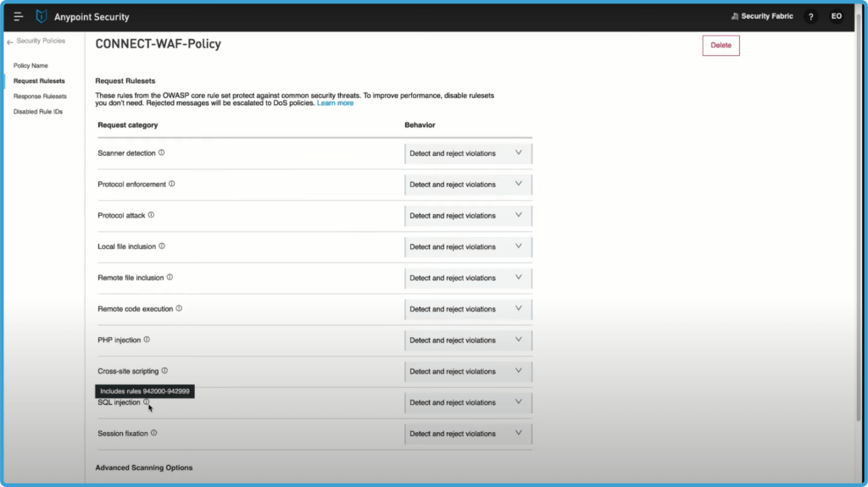Open Scanner detection behavior dropdown
Image resolution: width=868 pixels, height=487 pixels.
[x=468, y=153]
